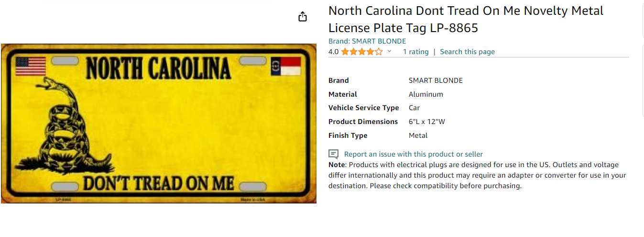
Task: Open the 'Brand: SMART BLONDE' store link
Action: [x=367, y=41]
